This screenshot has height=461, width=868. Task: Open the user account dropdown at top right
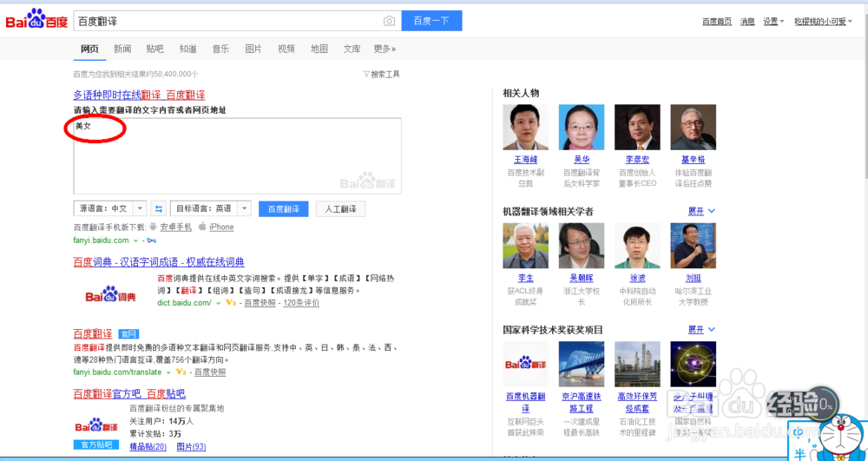[823, 22]
